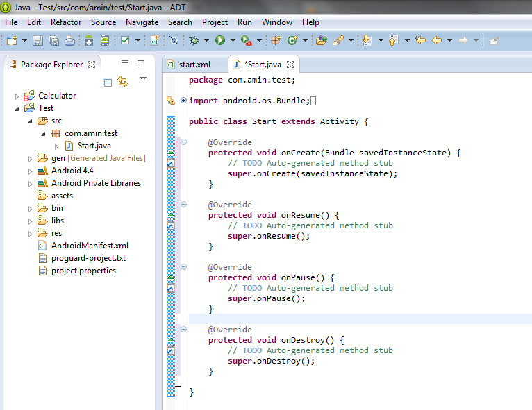Open Package Explorer view menu triangle
Image resolution: width=532 pixels, height=410 pixels.
pyautogui.click(x=143, y=79)
